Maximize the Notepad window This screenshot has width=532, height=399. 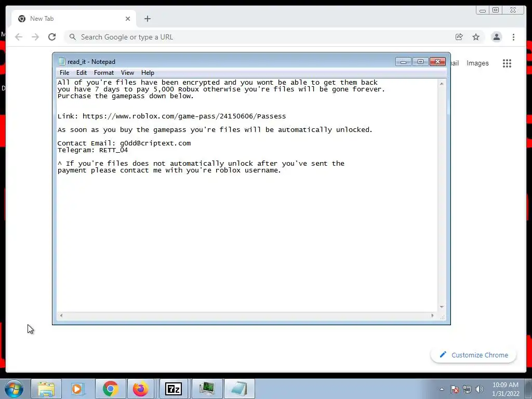420,62
